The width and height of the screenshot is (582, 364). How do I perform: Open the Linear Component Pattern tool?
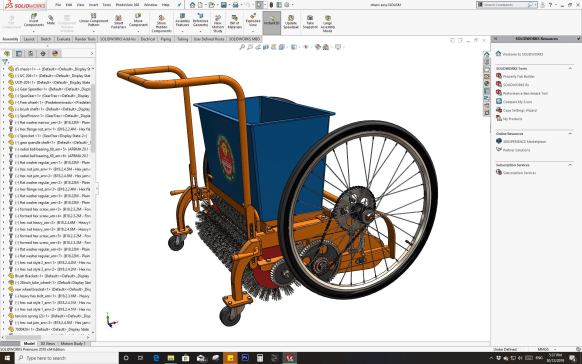[x=94, y=20]
